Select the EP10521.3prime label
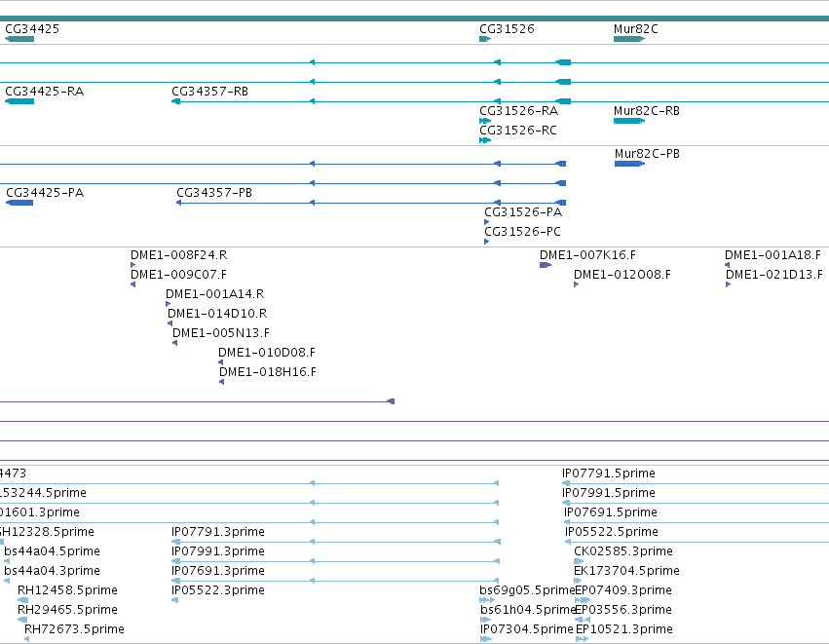829x644 pixels. (x=624, y=629)
